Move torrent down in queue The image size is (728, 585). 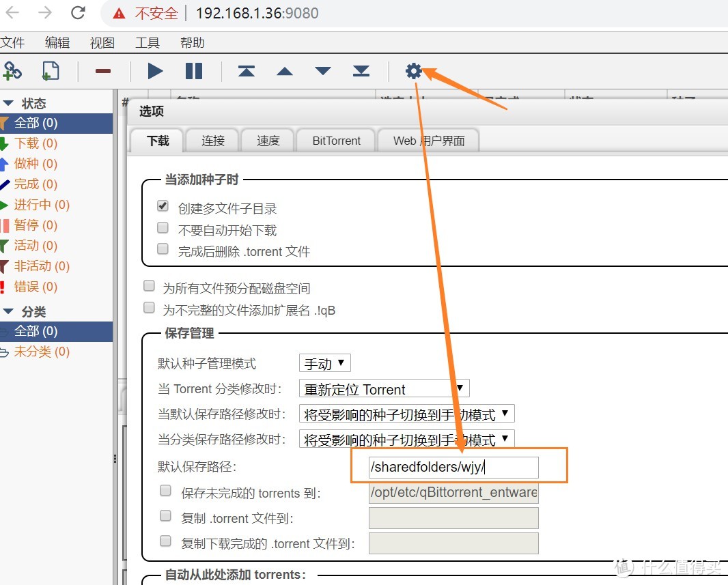pos(322,71)
